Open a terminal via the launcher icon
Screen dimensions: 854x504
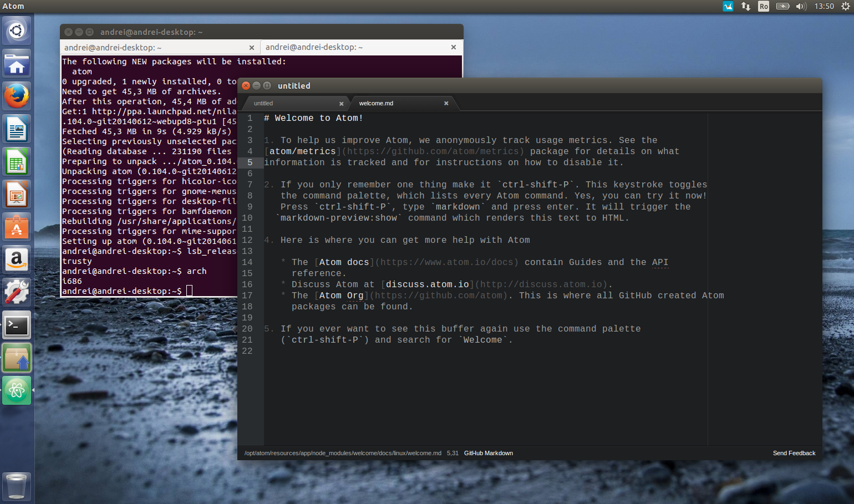(x=17, y=324)
